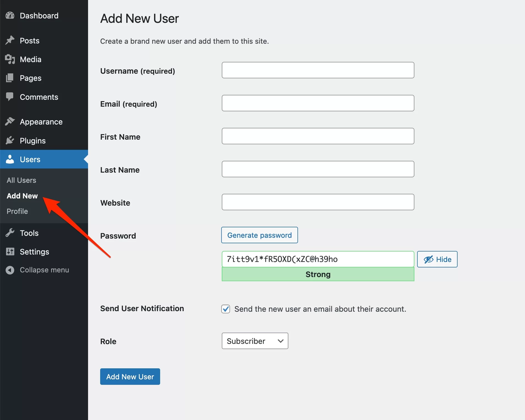525x420 pixels.
Task: Click the Password field label
Action: [118, 236]
